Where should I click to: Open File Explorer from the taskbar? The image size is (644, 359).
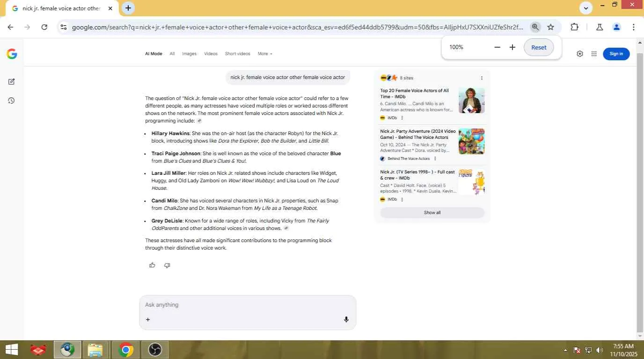click(95, 350)
